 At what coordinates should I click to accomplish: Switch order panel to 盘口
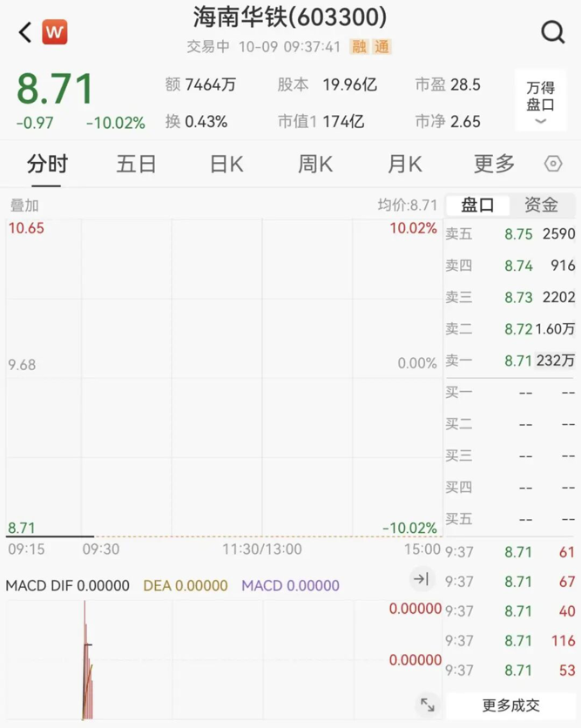click(477, 206)
